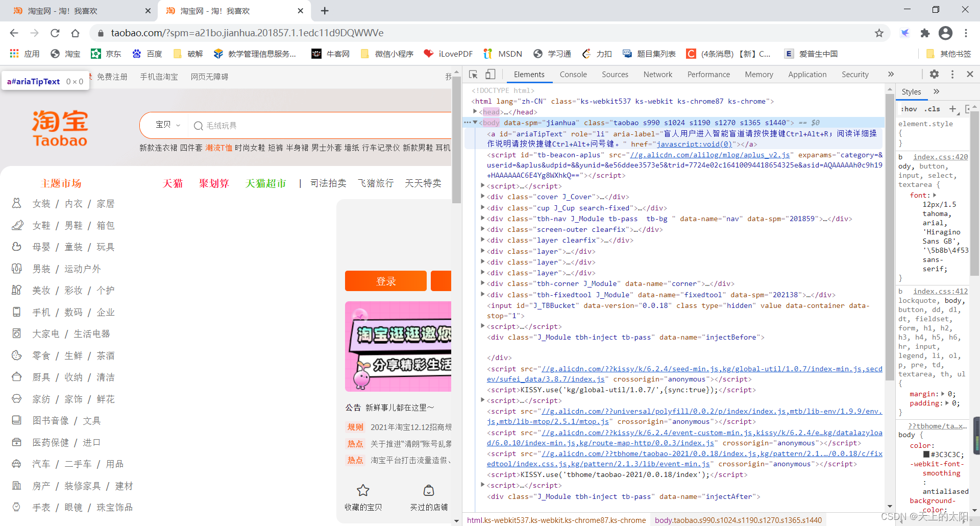This screenshot has width=980, height=526.
Task: Switch to the Memory tab
Action: (758, 75)
